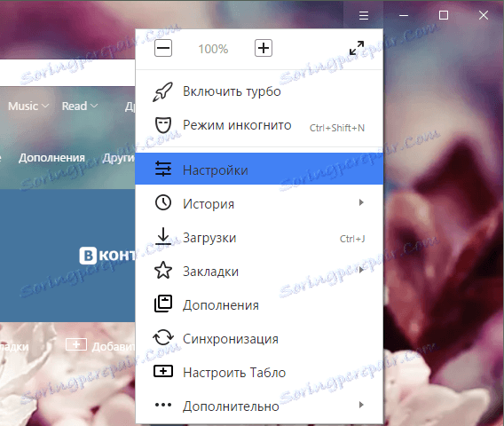Viewport: 504px width, 426px height.
Task: Open 'Синхронизация' menu entry
Action: tap(259, 338)
